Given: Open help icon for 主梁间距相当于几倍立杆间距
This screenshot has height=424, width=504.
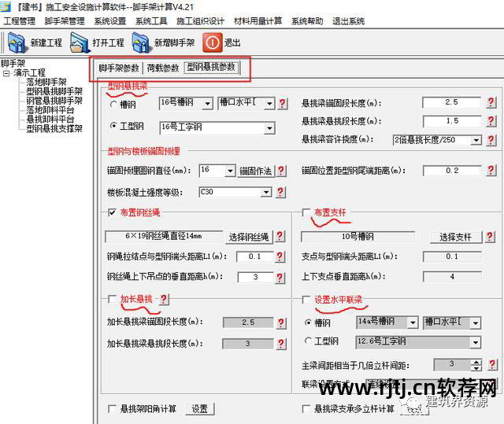Looking at the screenshot, I should (491, 365).
